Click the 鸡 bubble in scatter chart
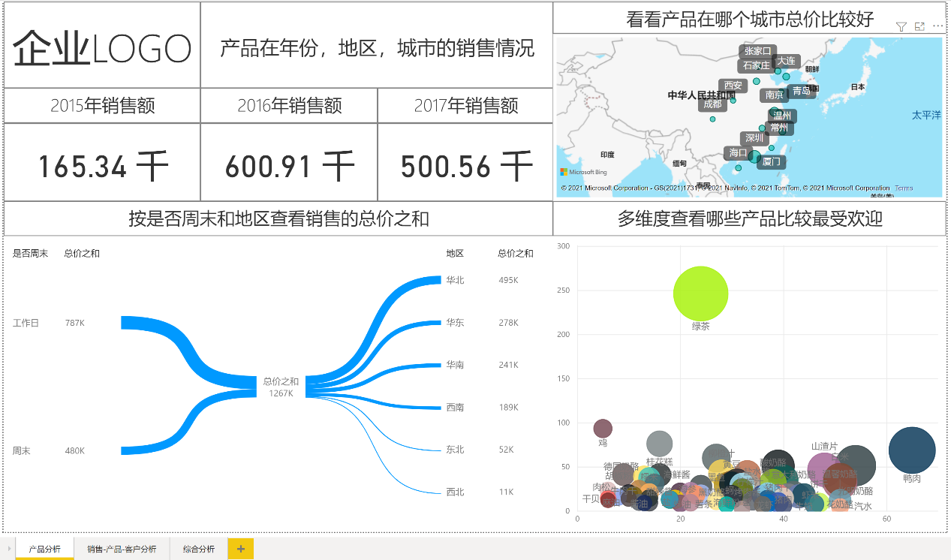The width and height of the screenshot is (951, 560). [603, 429]
